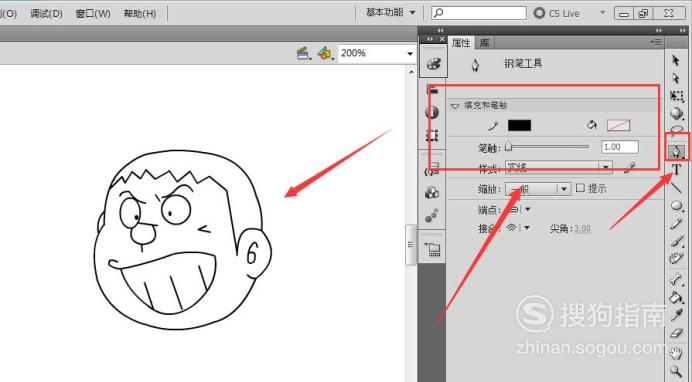Open the Transform panel icon
Viewport: 692px width, 382px height.
[x=432, y=135]
